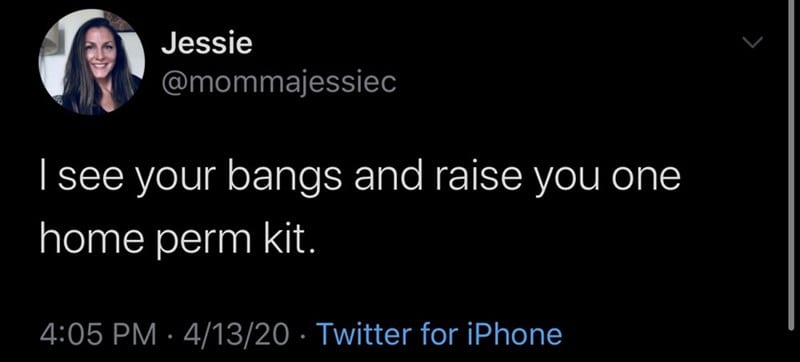Click the face in the circular avatar
The image size is (800, 362).
click(97, 51)
